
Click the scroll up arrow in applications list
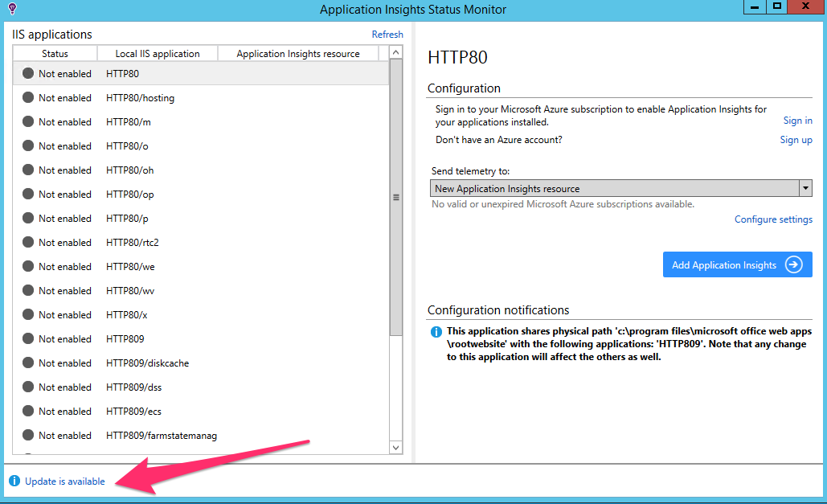point(395,53)
